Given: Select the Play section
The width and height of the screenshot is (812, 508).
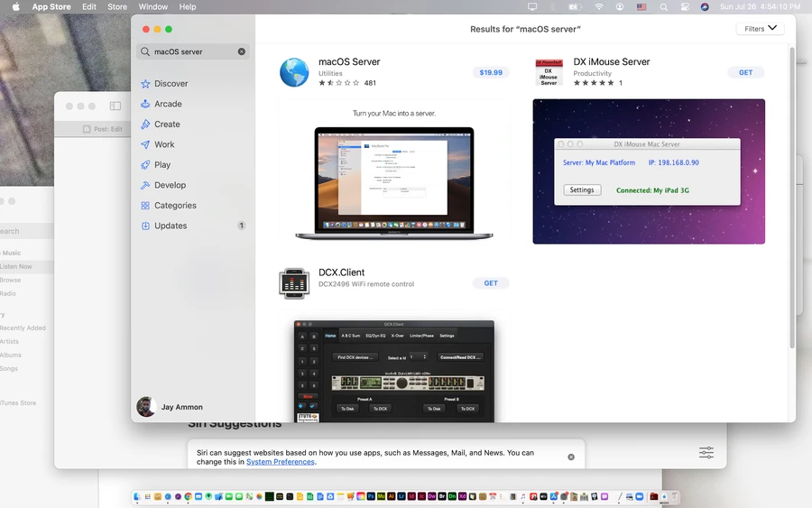Looking at the screenshot, I should [162, 165].
